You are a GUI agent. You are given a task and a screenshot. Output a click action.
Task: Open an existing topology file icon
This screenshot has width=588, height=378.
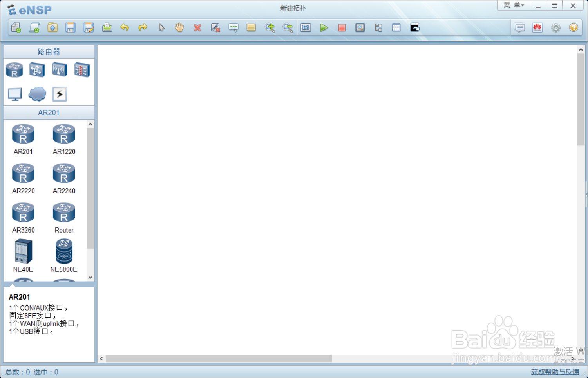(52, 27)
